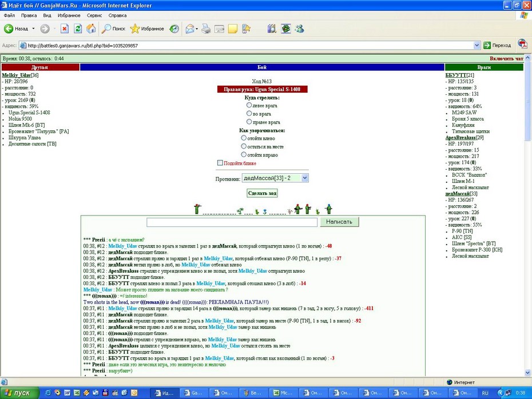Switch to the 'Mic...' Excel taskbar window
Screen dimensions: 532x399
tap(283, 393)
